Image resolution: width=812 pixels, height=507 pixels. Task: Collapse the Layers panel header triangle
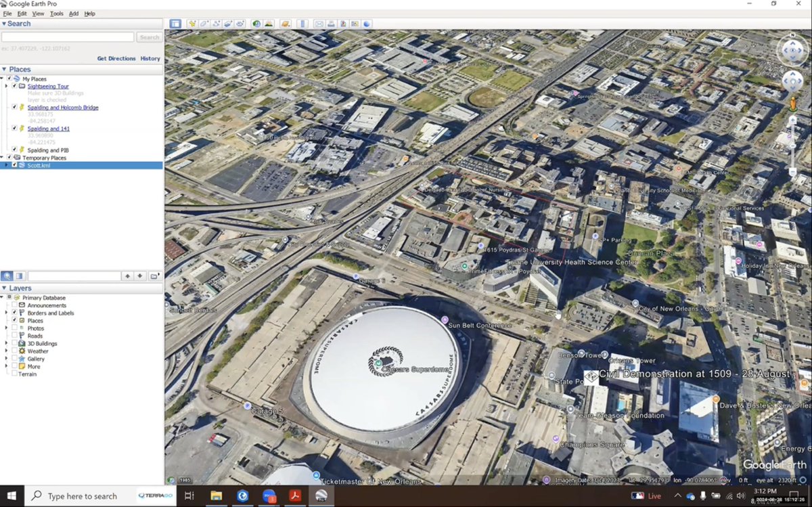3,288
